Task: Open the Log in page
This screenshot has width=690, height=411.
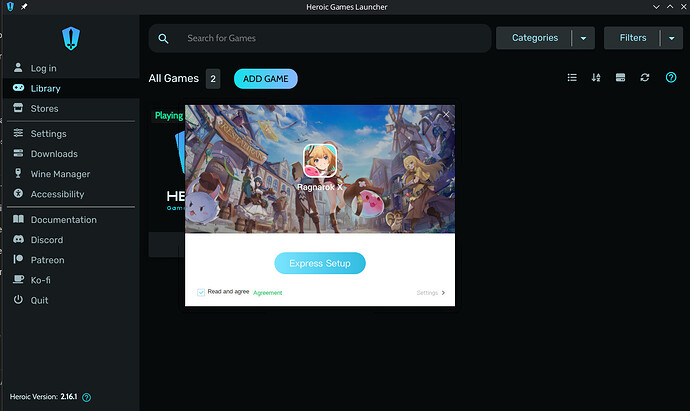Action: [x=44, y=68]
